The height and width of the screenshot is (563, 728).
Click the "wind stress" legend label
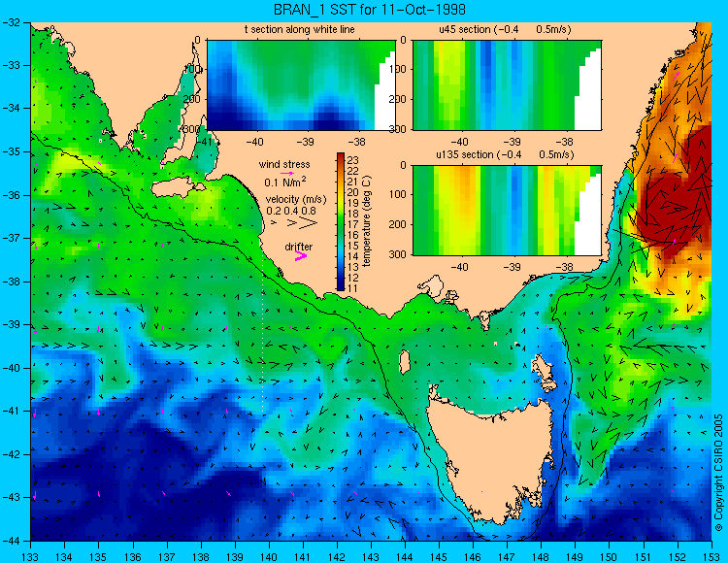tap(284, 164)
